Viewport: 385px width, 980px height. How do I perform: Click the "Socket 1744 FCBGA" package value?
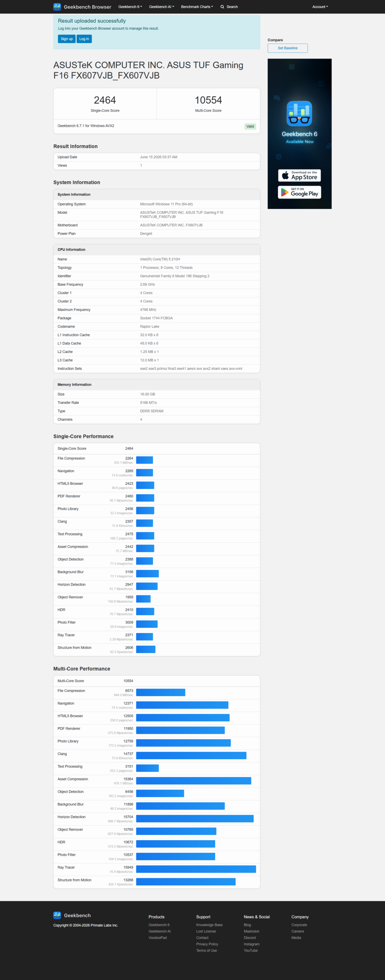[x=156, y=318]
